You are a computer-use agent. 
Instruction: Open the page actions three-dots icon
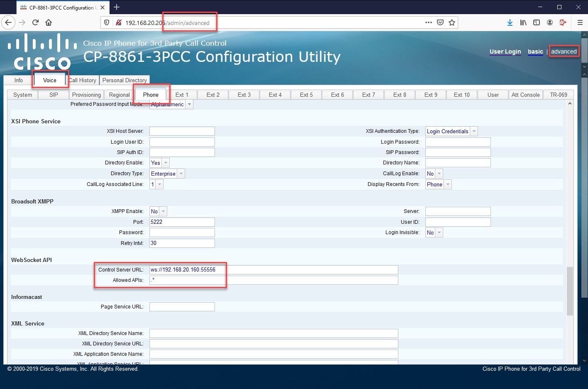click(429, 22)
